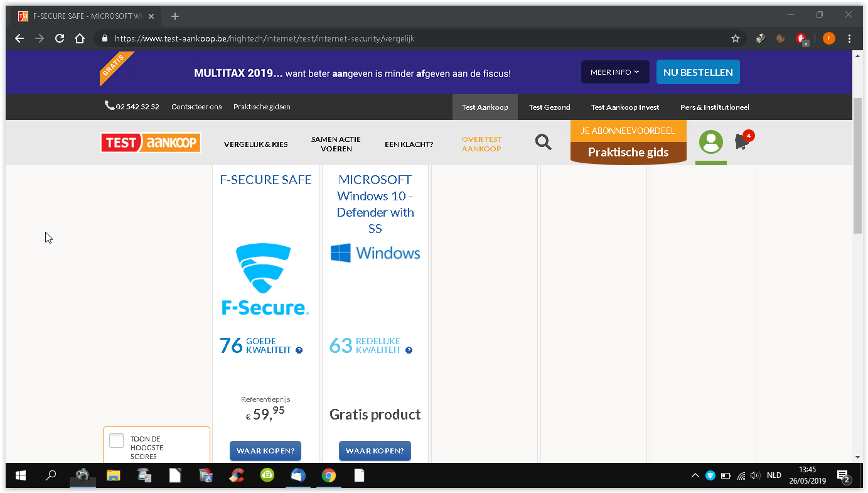
Task: Open the browser home page
Action: click(x=80, y=38)
